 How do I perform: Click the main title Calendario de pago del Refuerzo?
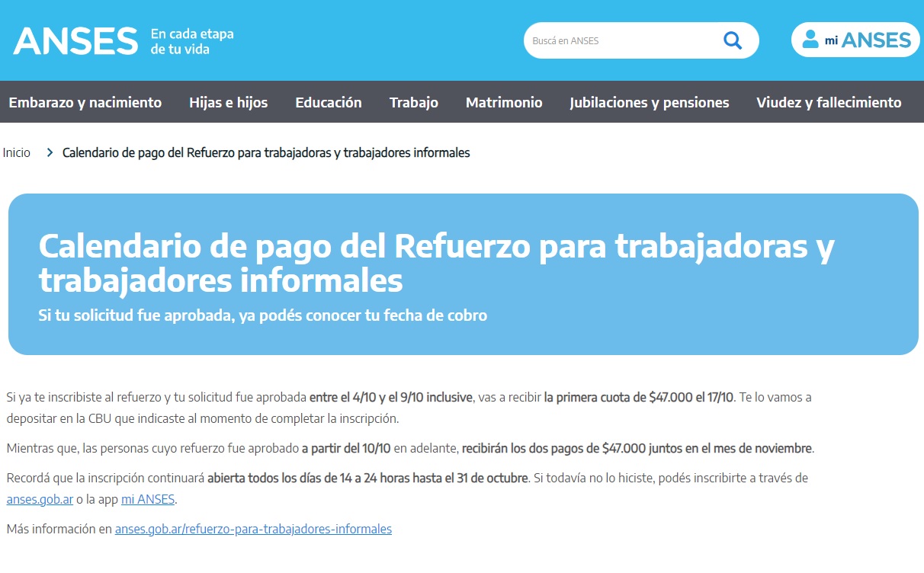point(437,263)
